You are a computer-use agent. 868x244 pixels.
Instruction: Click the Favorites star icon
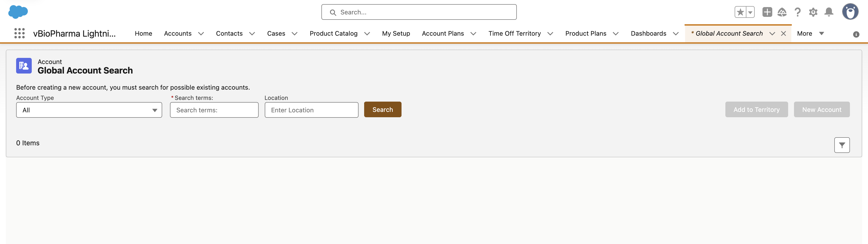[740, 12]
